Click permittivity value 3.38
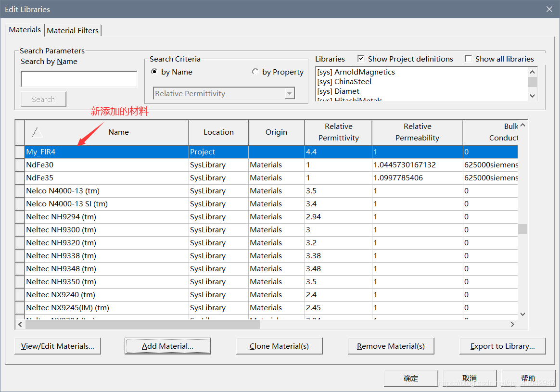The height and width of the screenshot is (392, 560). (338, 255)
